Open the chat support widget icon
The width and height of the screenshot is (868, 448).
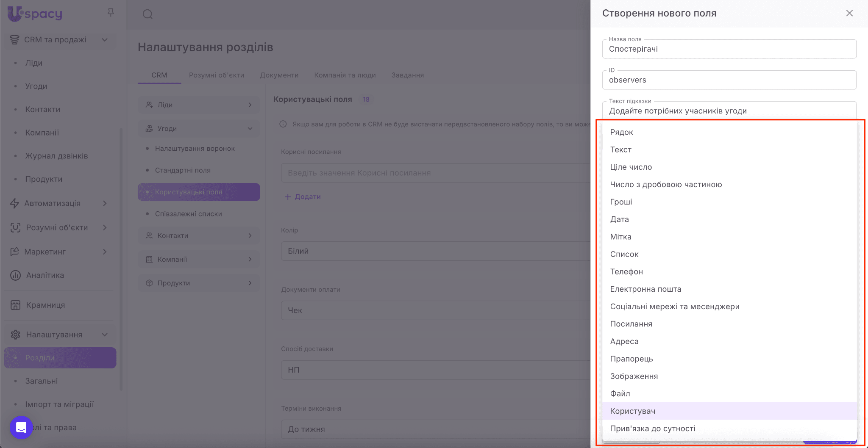[x=21, y=427]
